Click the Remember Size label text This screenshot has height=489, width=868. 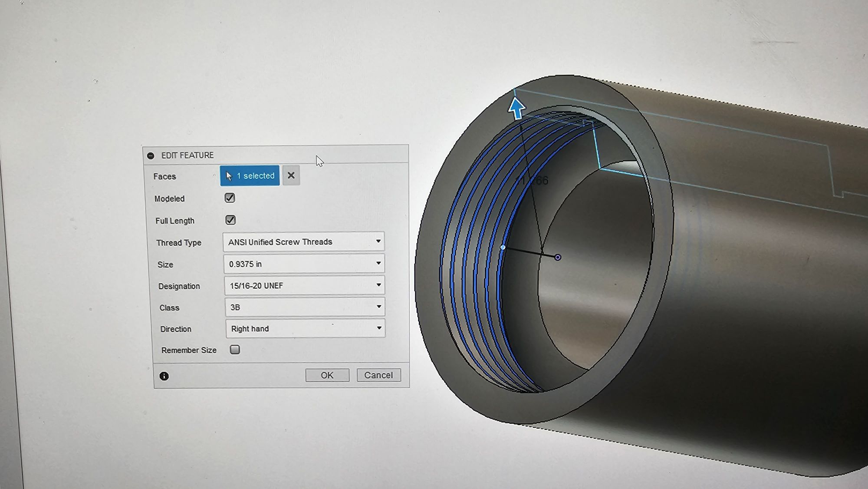pyautogui.click(x=189, y=350)
